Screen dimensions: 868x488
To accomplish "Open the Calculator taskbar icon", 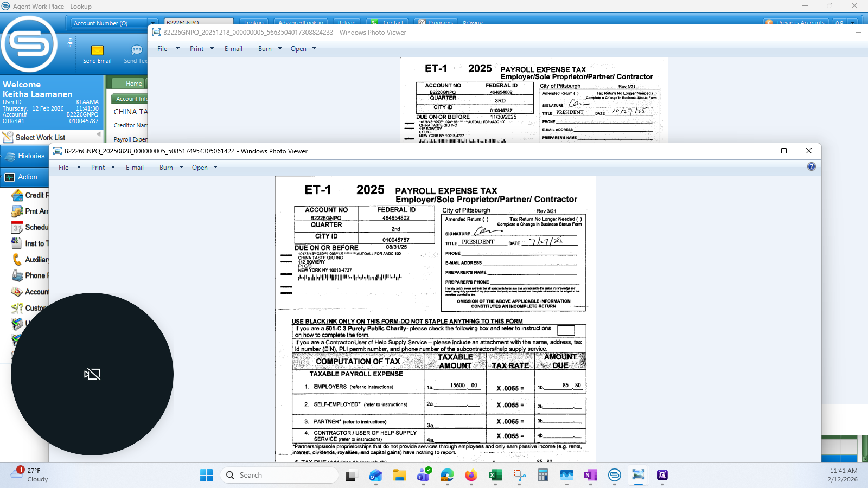I will [x=542, y=476].
